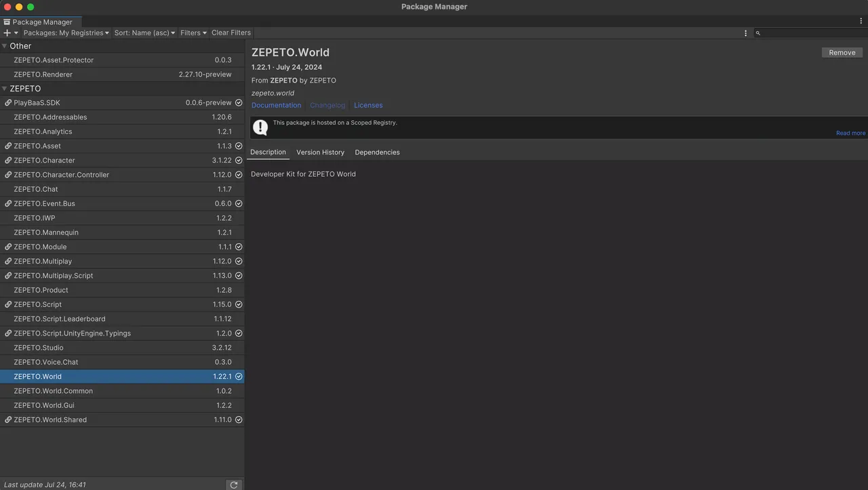Collapse the ZEPETO package group

coord(5,88)
